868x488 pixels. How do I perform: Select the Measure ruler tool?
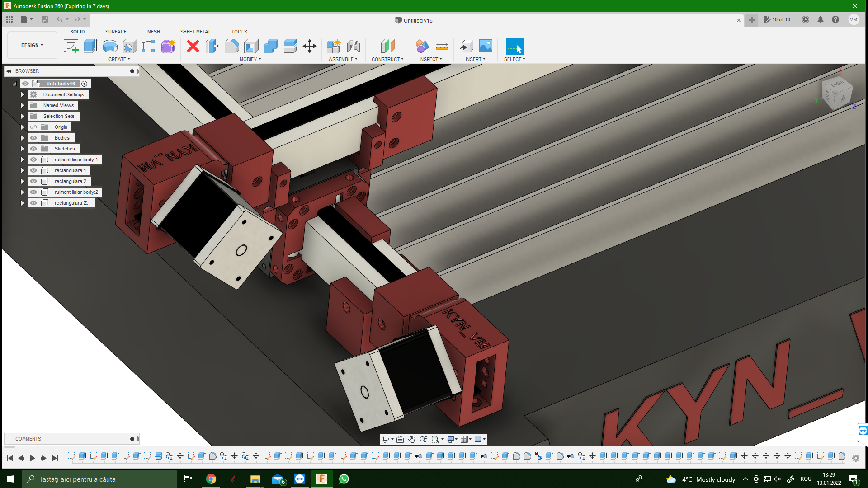(442, 46)
